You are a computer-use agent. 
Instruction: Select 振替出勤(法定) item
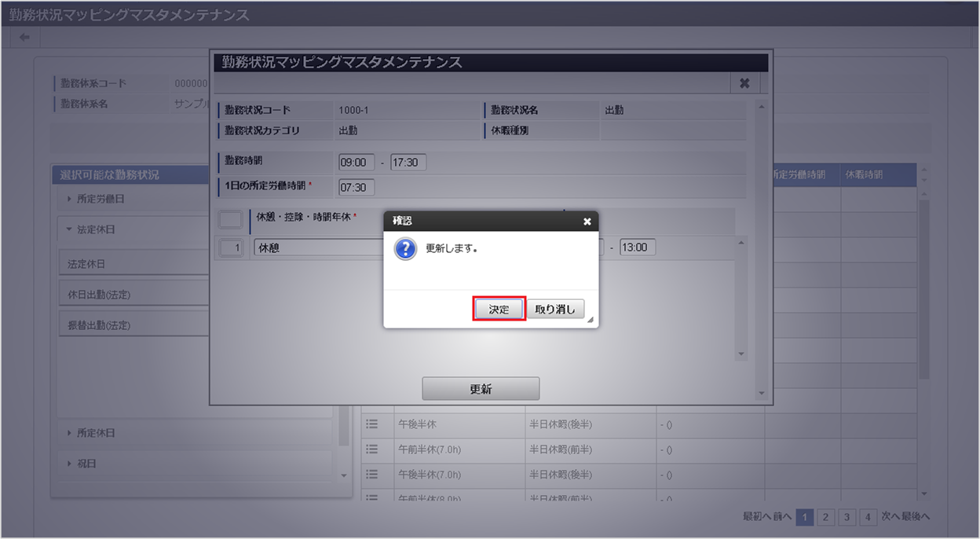tap(135, 324)
